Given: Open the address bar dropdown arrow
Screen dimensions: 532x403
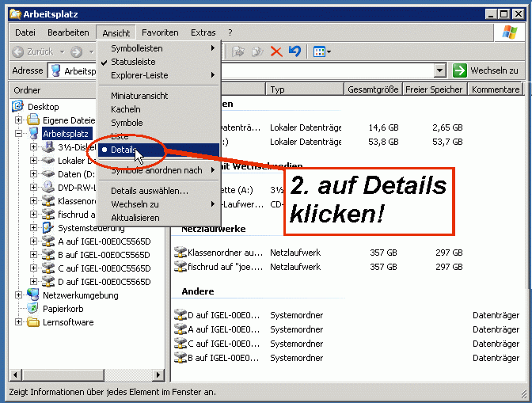Looking at the screenshot, I should [439, 70].
